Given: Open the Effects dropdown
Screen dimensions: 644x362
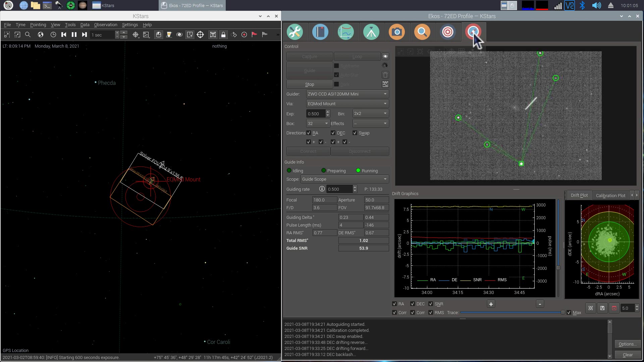Looking at the screenshot, I should pyautogui.click(x=371, y=124).
